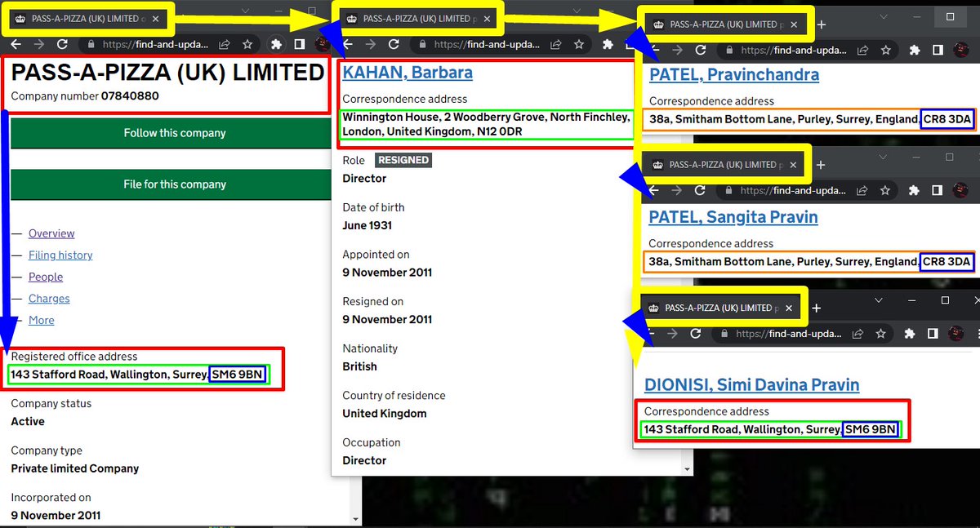The width and height of the screenshot is (980, 528).
Task: Add new tab in Sangita Patel window
Action: click(821, 165)
